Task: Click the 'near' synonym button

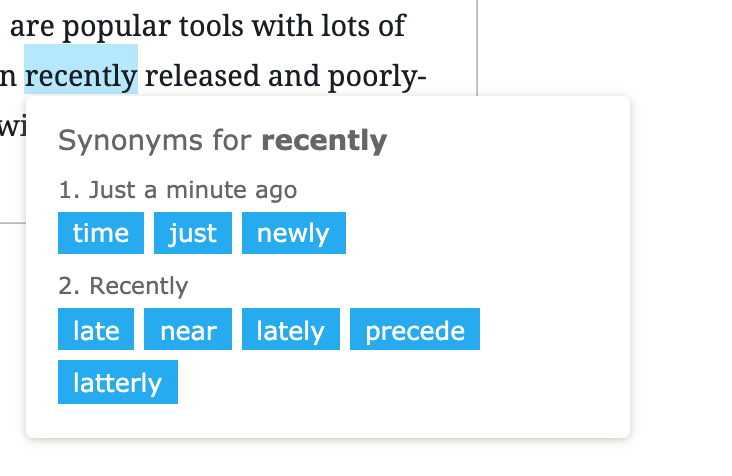Action: (x=188, y=329)
